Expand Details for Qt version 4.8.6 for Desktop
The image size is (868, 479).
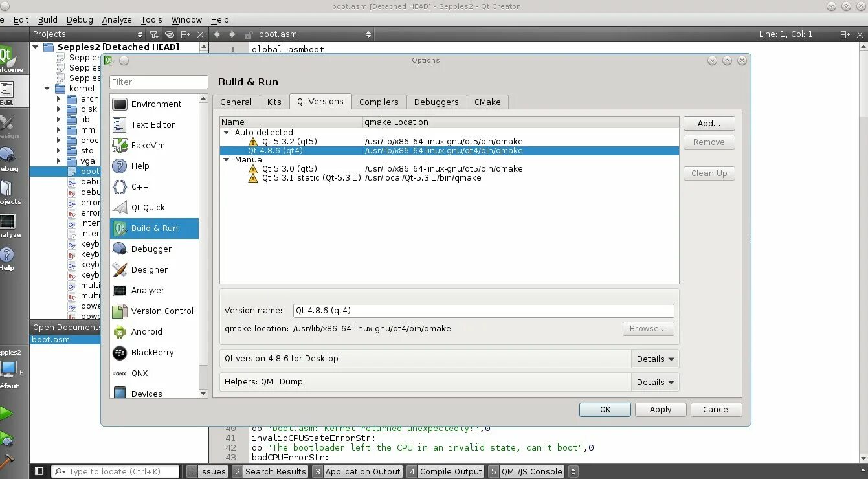pyautogui.click(x=655, y=359)
